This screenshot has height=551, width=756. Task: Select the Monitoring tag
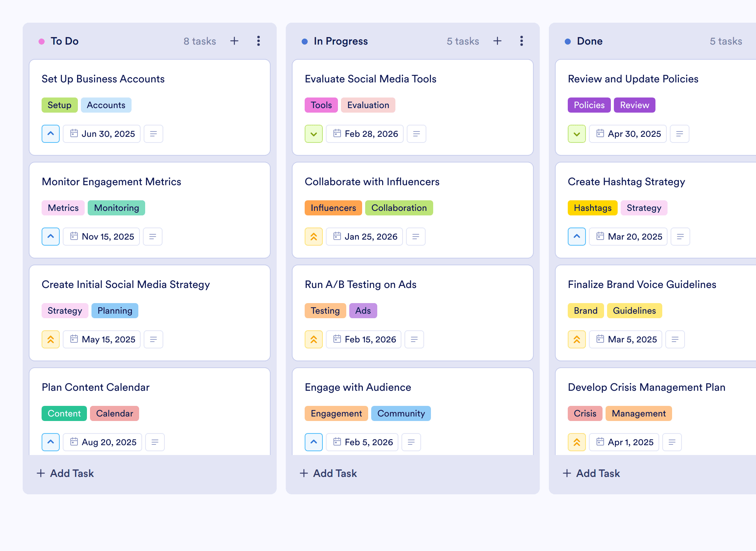[x=116, y=208]
